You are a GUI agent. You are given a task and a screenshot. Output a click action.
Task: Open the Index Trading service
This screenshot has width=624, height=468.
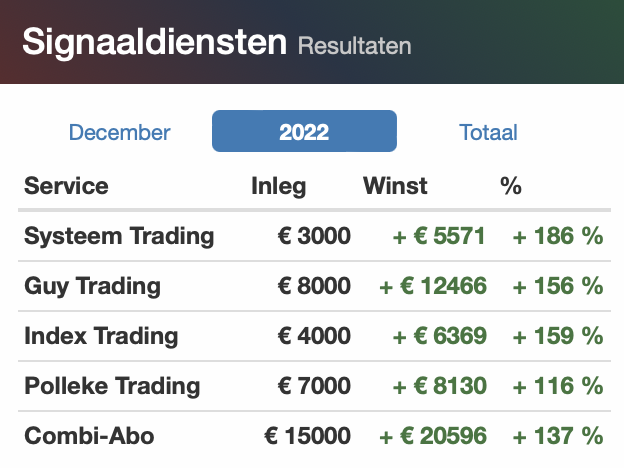(x=101, y=336)
